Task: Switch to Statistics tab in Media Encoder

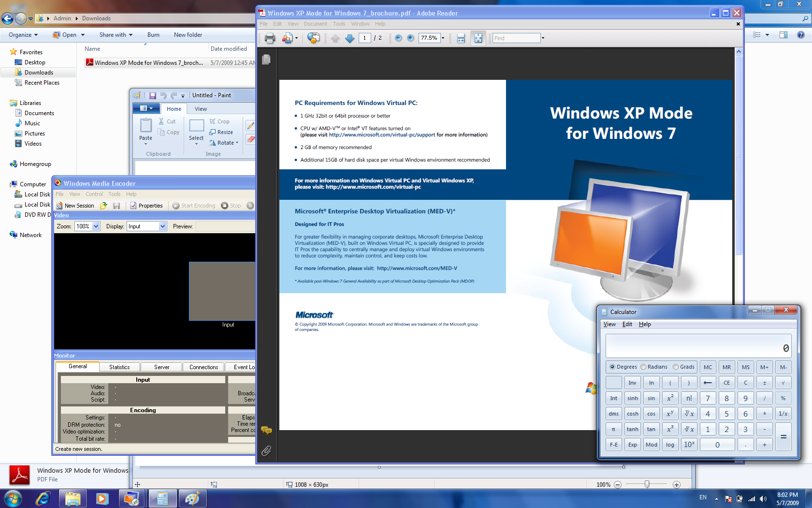Action: click(119, 367)
